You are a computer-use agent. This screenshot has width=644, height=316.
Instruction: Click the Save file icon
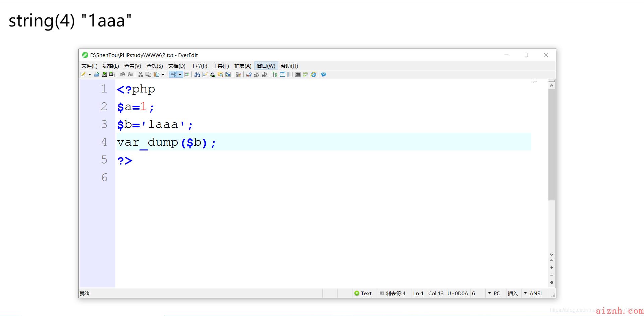pos(104,74)
